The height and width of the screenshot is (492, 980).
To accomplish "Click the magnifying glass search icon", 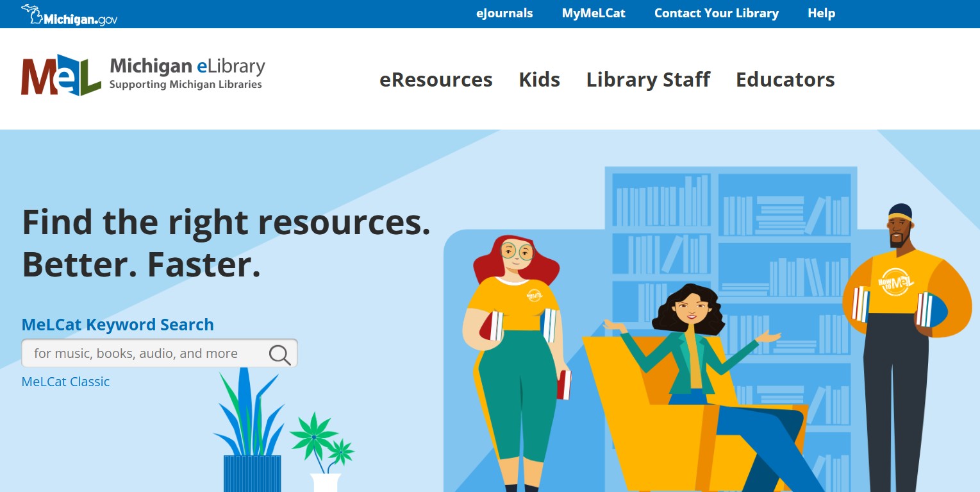I will click(x=279, y=354).
